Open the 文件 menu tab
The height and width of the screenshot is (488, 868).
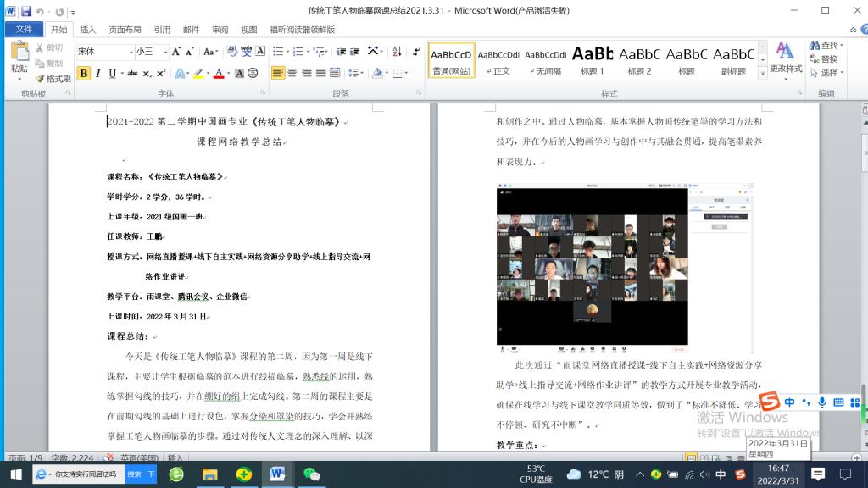pyautogui.click(x=24, y=30)
